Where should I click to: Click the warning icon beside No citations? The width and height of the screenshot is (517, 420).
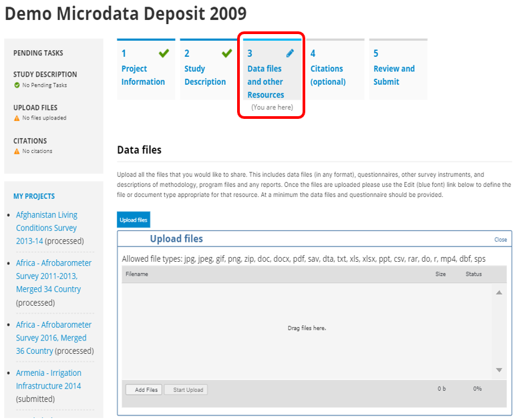[17, 152]
